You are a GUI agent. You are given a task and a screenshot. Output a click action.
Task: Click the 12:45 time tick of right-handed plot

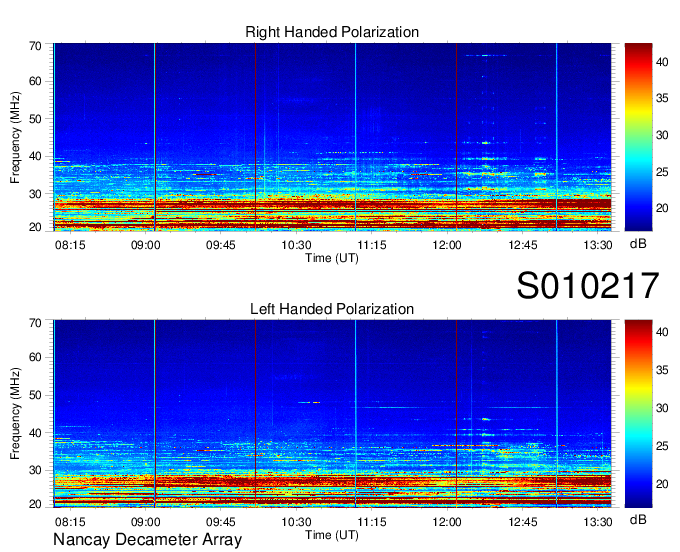coord(523,245)
